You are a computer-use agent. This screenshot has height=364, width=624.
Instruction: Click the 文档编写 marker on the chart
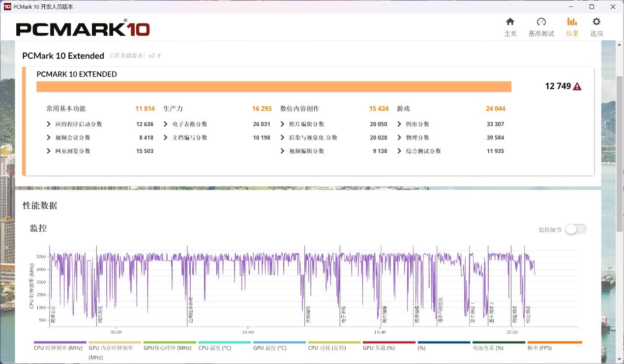click(308, 314)
